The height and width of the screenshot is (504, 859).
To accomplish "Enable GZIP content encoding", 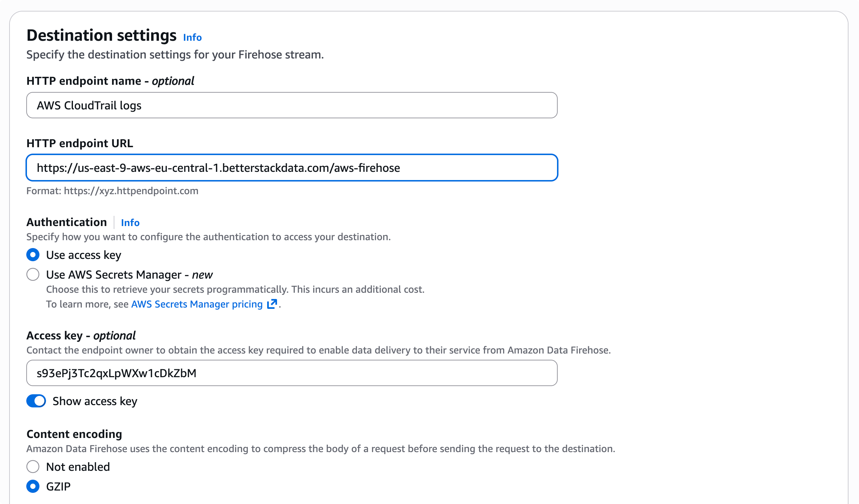I will pos(33,487).
